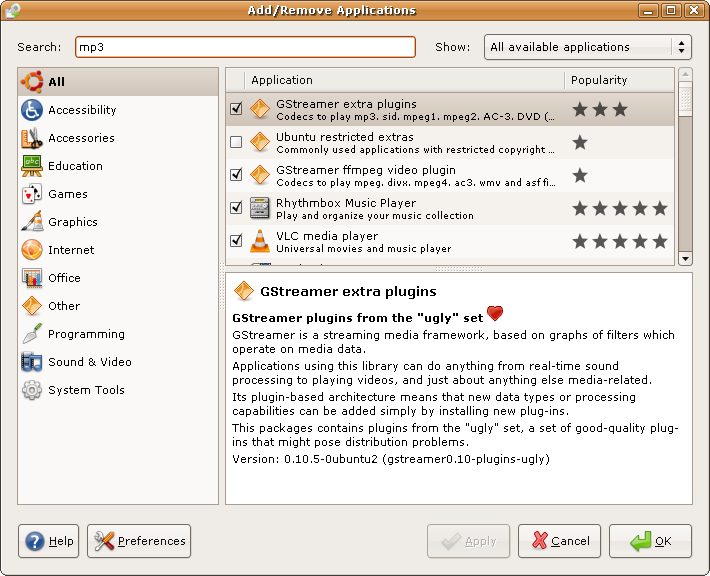Click the Apply button
The height and width of the screenshot is (576, 710).
469,541
